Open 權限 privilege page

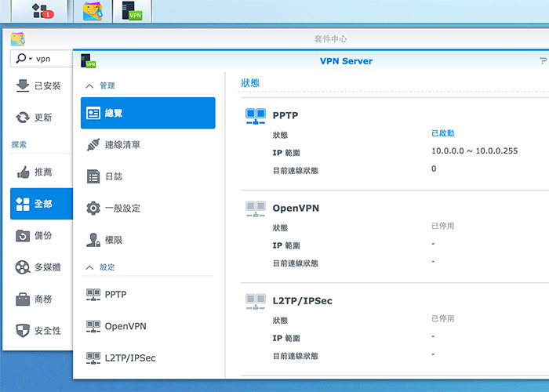tap(147, 240)
